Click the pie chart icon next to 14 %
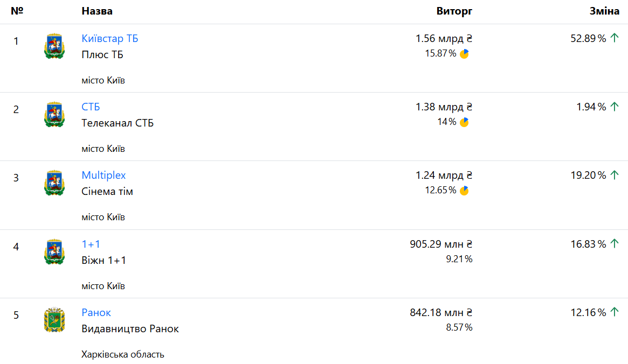This screenshot has height=364, width=628. [464, 122]
